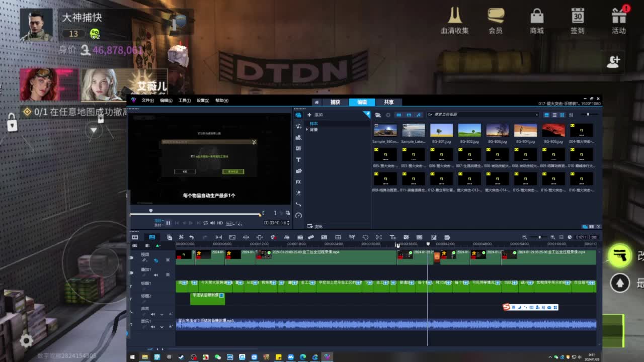Select the Media library panel icon
Image resolution: width=644 pixels, height=362 pixels.
tap(298, 115)
